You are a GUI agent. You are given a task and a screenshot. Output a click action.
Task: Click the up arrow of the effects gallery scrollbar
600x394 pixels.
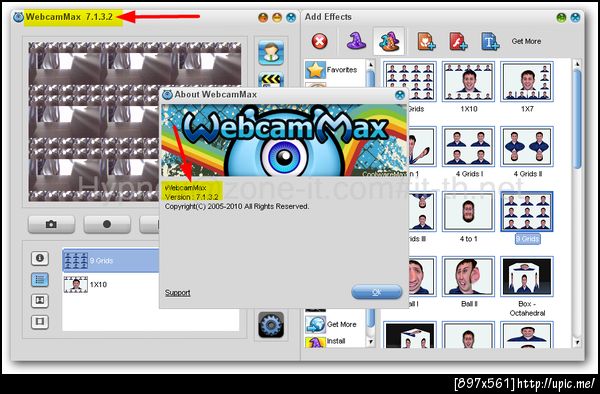point(577,64)
